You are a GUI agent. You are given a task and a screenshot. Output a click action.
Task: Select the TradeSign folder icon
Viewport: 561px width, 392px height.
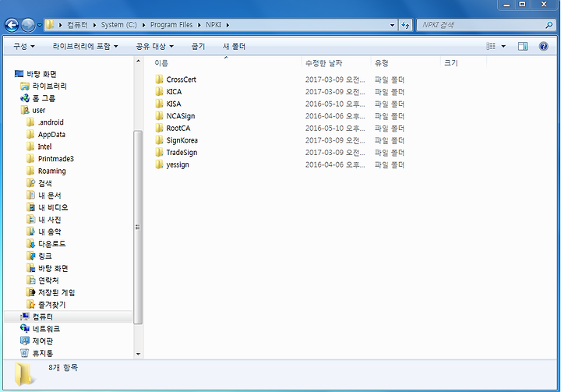(159, 152)
